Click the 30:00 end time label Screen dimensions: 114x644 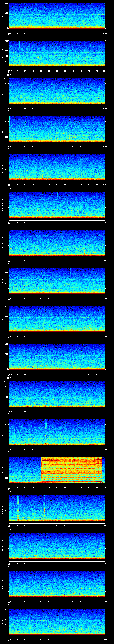105,601
